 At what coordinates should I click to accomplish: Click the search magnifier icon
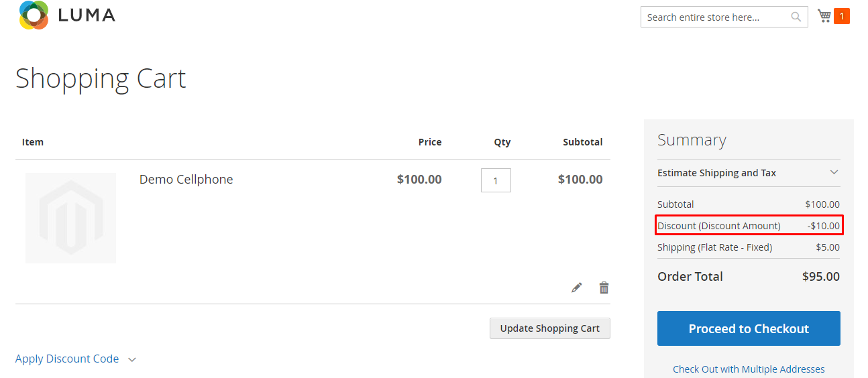point(796,17)
